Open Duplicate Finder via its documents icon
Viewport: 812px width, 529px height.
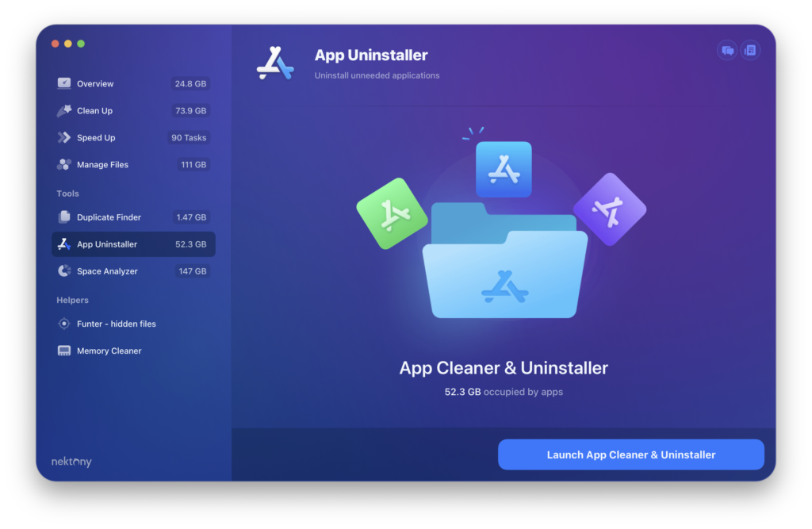(x=64, y=217)
